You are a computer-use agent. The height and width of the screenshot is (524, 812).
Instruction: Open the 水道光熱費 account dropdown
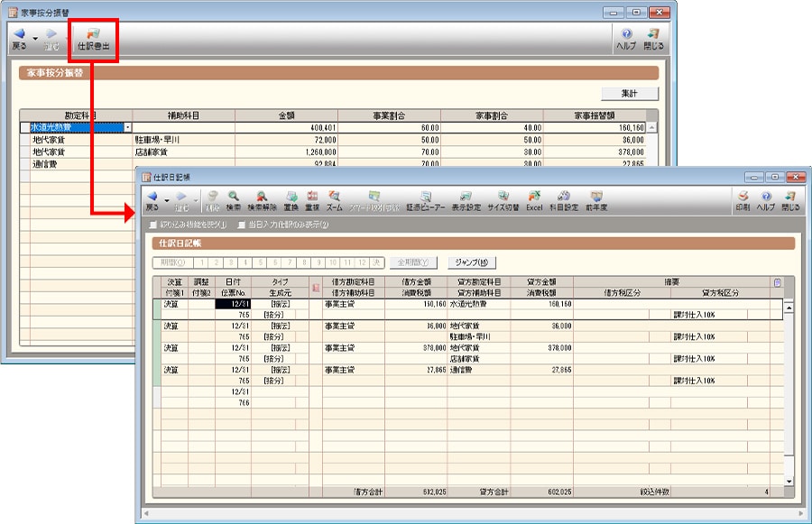(x=127, y=128)
